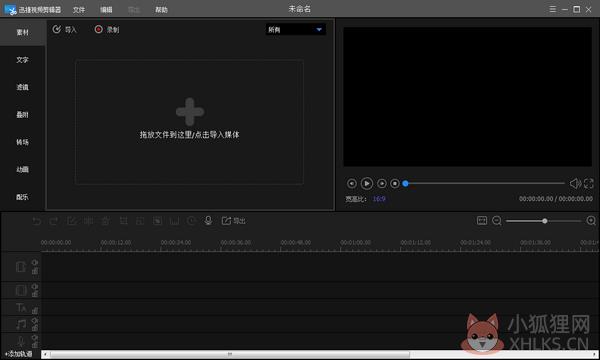The height and width of the screenshot is (360, 600).
Task: Open the 文件 File menu
Action: coord(79,10)
